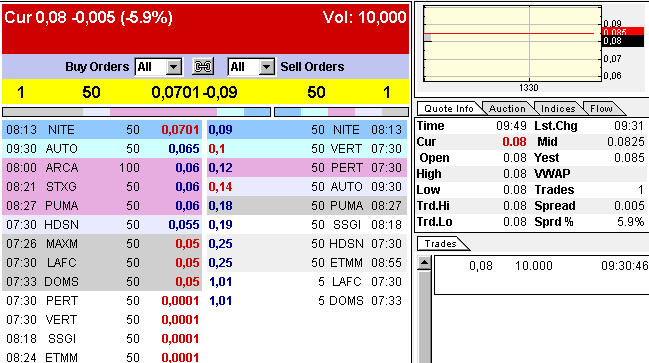Click the best bid-ask 0,0701-0,09 summary
Image resolution: width=649 pixels, height=363 pixels.
(194, 92)
